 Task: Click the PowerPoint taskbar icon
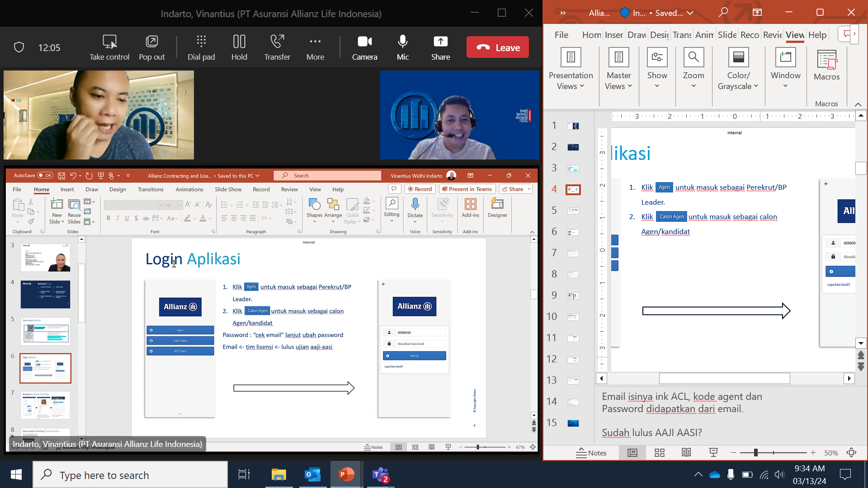tap(346, 474)
